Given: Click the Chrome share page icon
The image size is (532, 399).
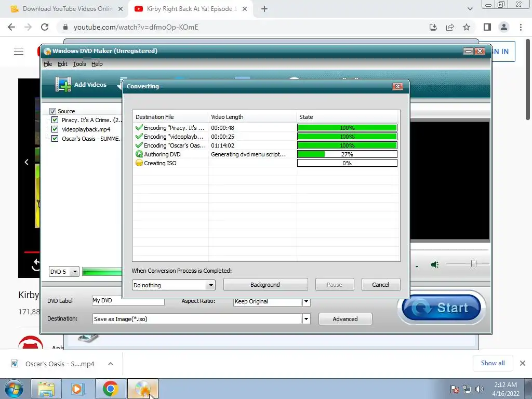Looking at the screenshot, I should 450,27.
